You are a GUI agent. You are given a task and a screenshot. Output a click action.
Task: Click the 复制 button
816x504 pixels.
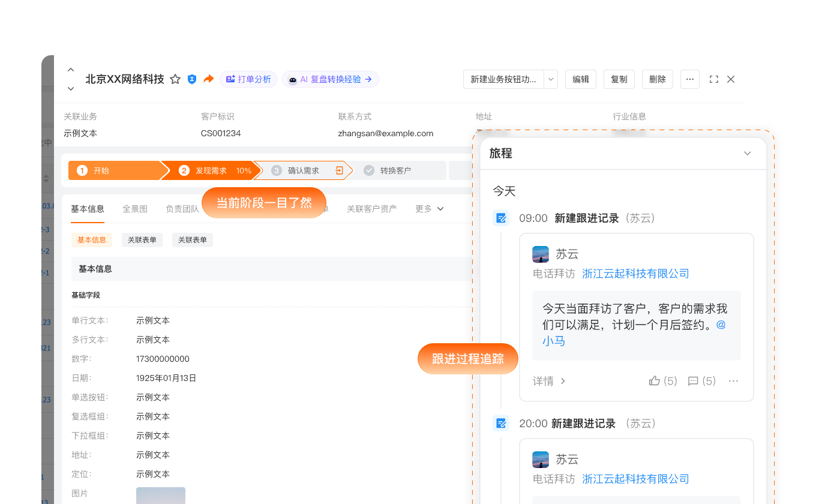[x=619, y=79]
